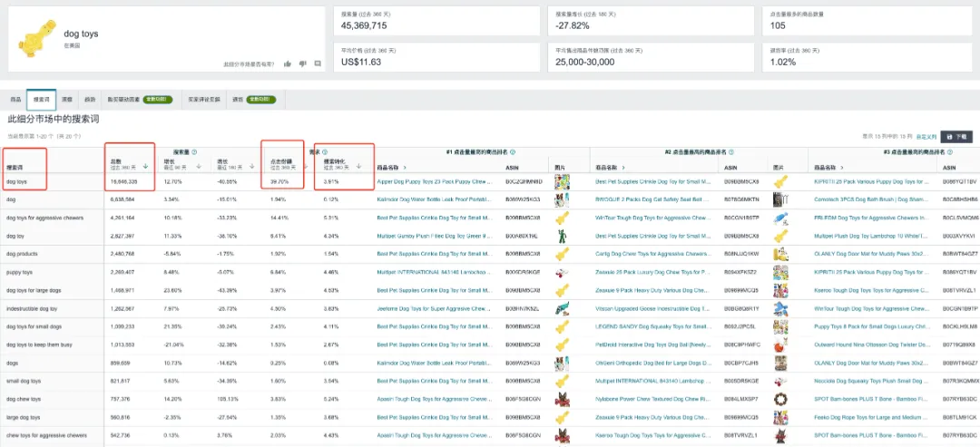Sort by 180-day growth arrow
Viewport: 980px width, 447px height.
pos(252,166)
